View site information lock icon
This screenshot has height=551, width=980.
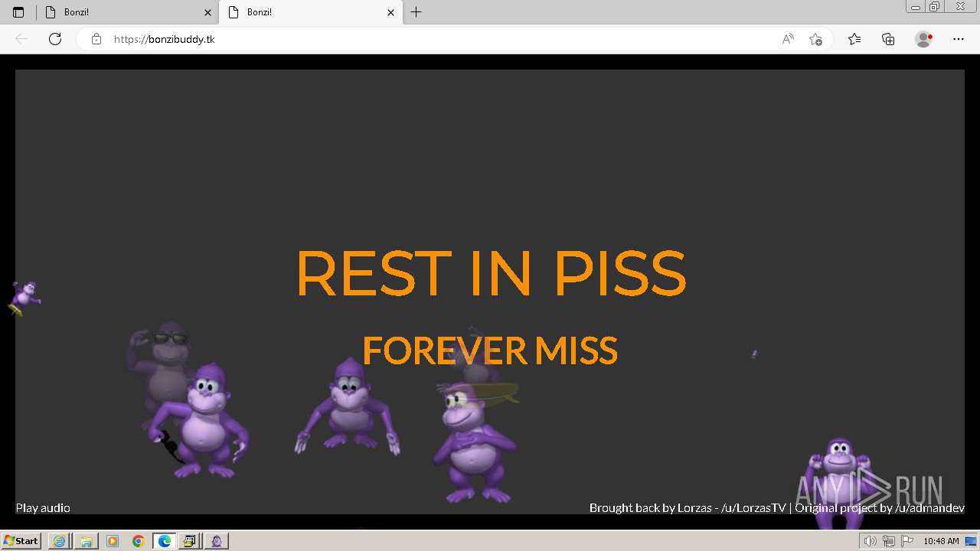tap(96, 39)
